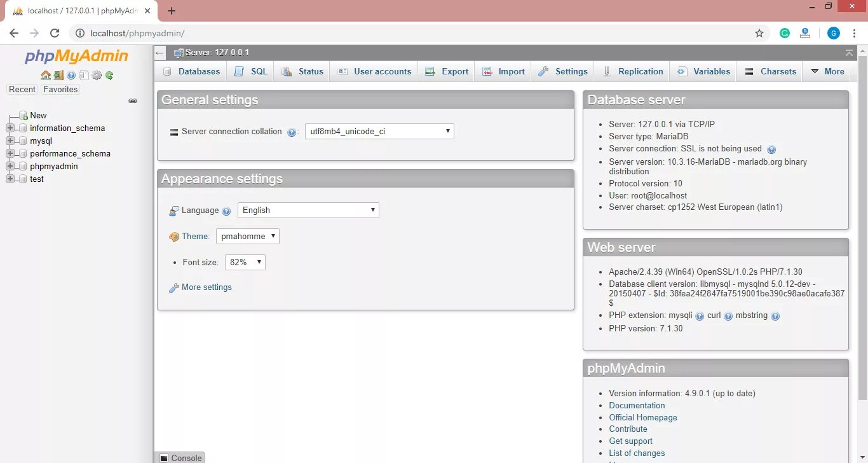Open the Status tab
868x463 pixels.
pos(302,71)
